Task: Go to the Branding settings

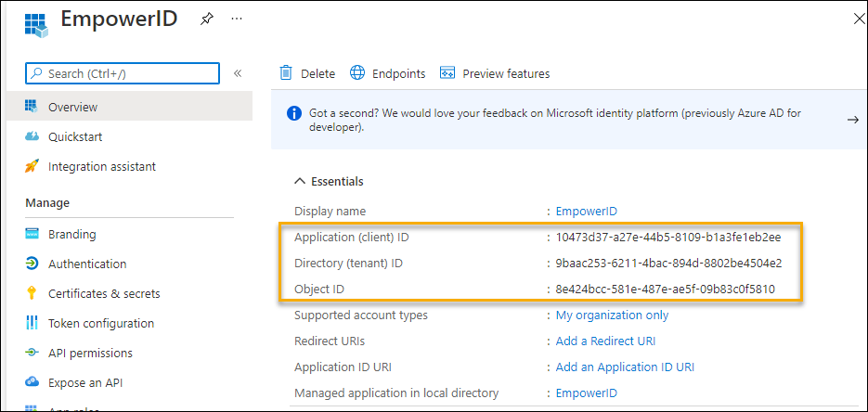Action: [71, 234]
